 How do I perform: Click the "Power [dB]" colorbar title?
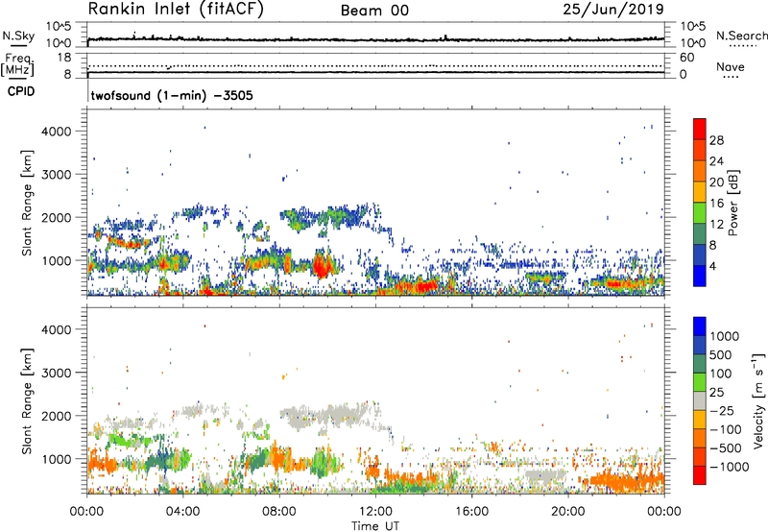[x=732, y=203]
